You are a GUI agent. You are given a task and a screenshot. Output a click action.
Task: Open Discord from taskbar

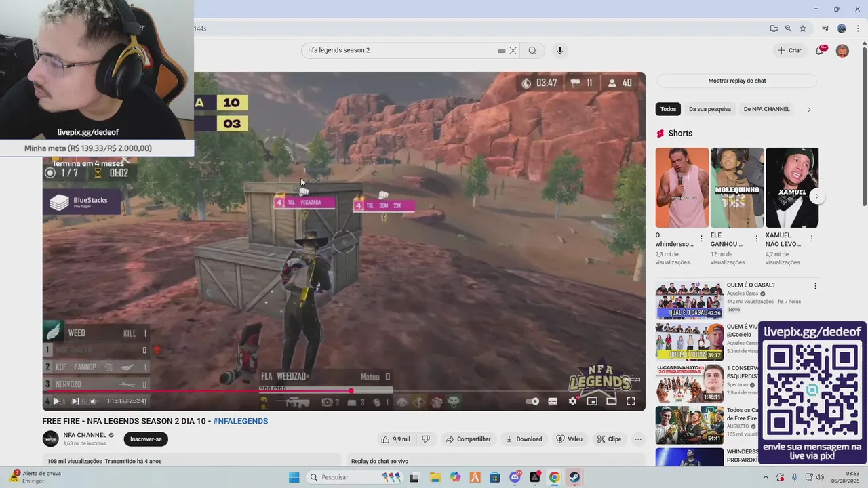[x=515, y=477]
